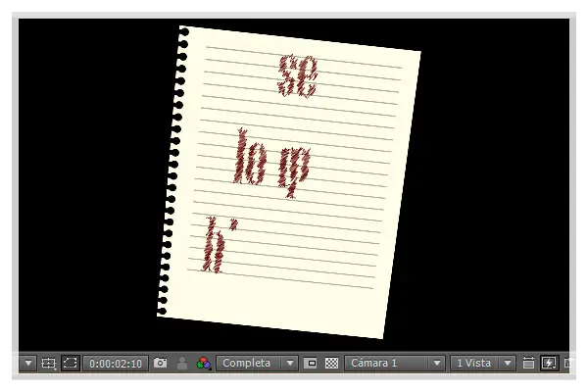Open the 1 Vista layout dropdown

point(482,364)
